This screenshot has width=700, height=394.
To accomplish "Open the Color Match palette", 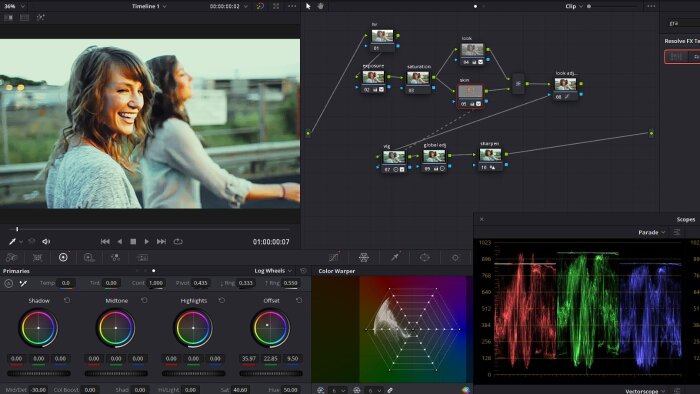I will tap(38, 257).
